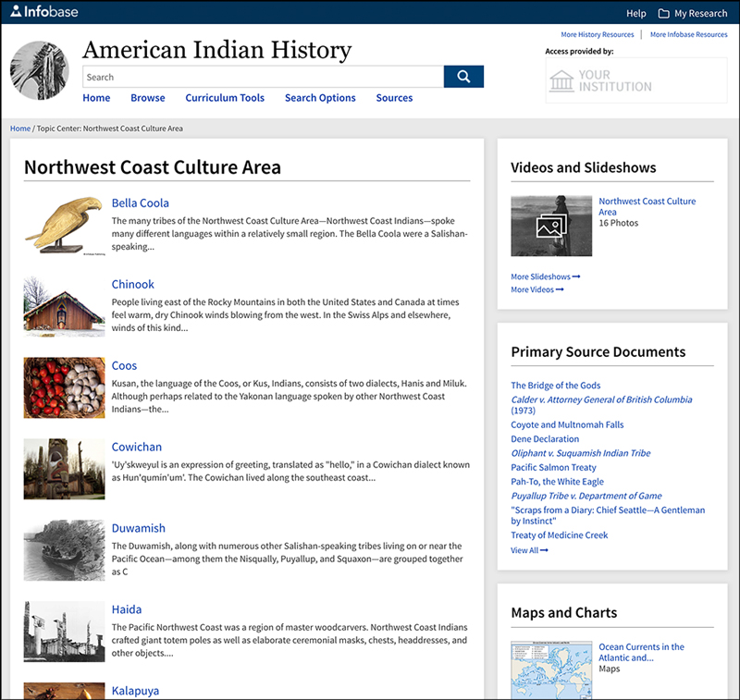The height and width of the screenshot is (700, 740).
Task: Click the ocean currents map thumbnail
Action: (x=551, y=669)
